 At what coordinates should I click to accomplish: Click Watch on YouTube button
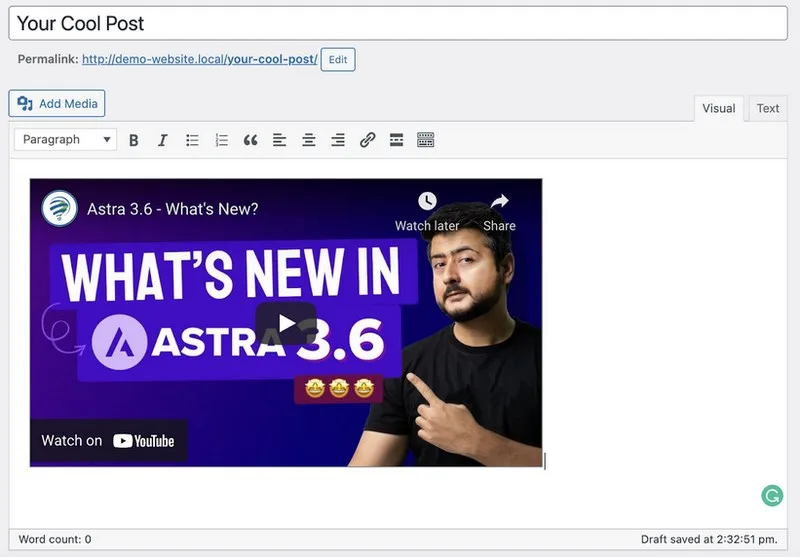(x=108, y=441)
